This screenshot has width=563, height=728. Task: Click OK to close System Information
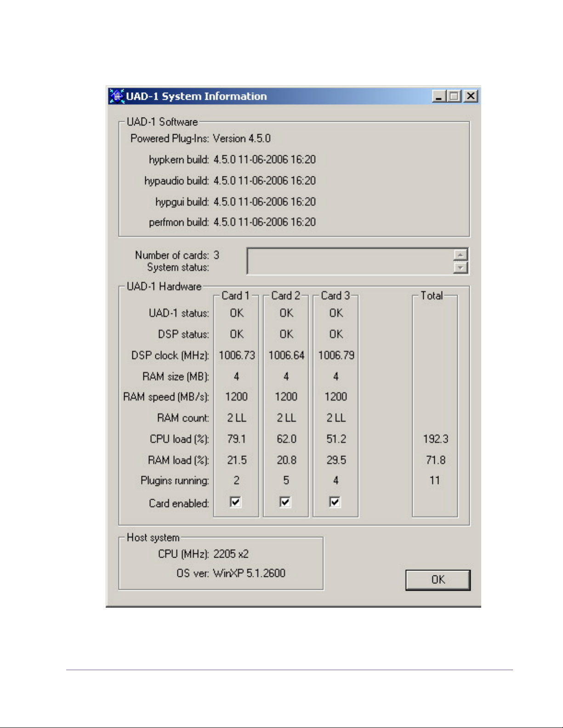438,580
